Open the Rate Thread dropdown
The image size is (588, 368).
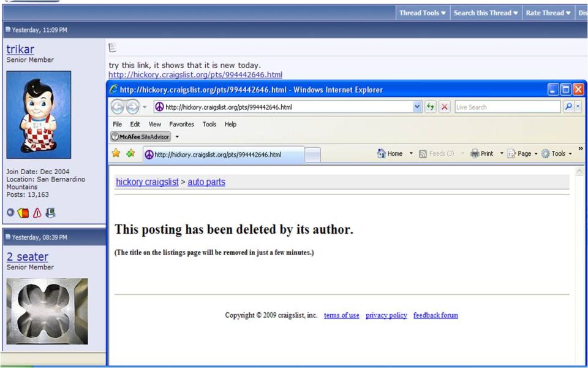548,13
